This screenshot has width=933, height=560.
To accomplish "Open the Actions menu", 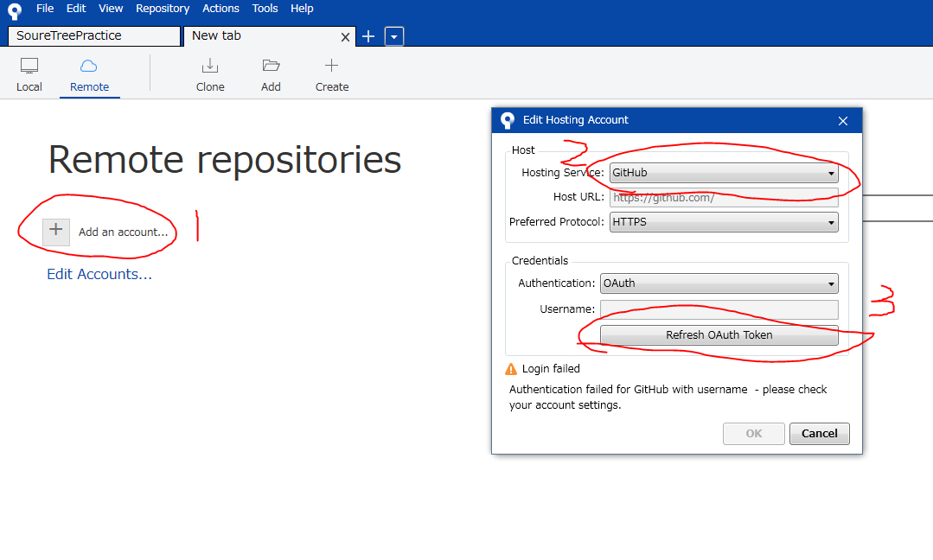I will pyautogui.click(x=220, y=9).
